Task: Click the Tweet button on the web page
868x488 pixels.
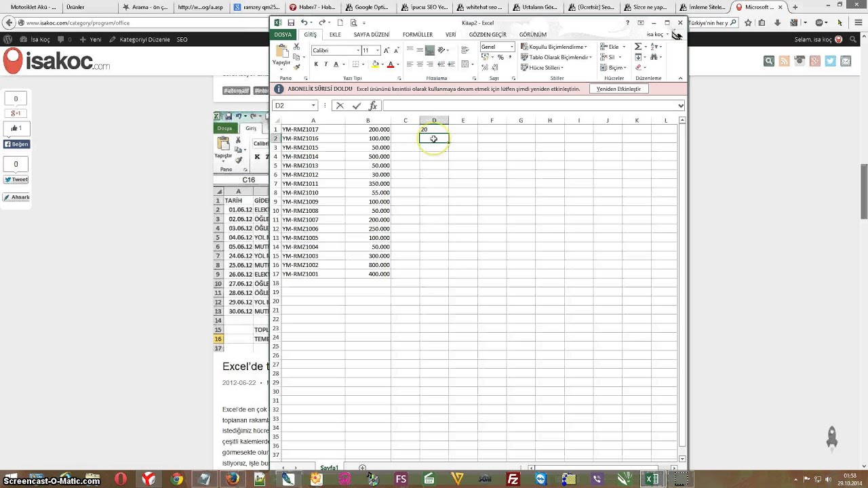Action: (x=16, y=180)
